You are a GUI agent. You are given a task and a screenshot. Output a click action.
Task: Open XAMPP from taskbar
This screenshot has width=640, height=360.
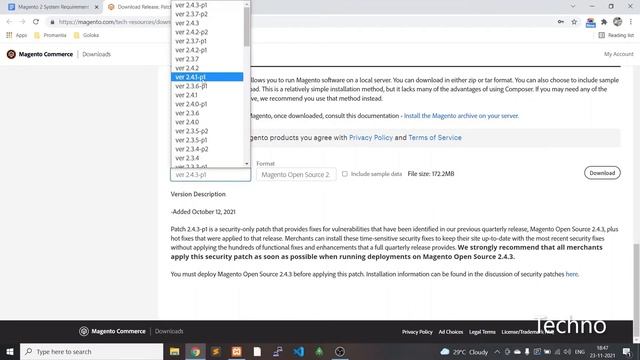click(237, 351)
